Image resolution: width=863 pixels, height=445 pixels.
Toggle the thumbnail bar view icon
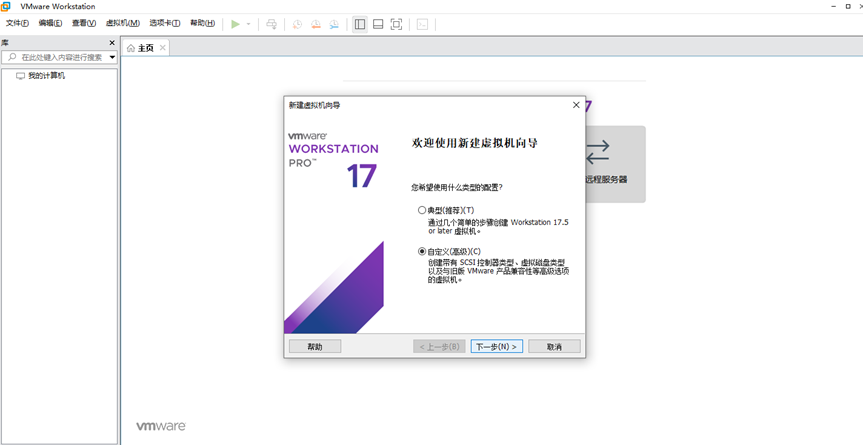point(378,24)
